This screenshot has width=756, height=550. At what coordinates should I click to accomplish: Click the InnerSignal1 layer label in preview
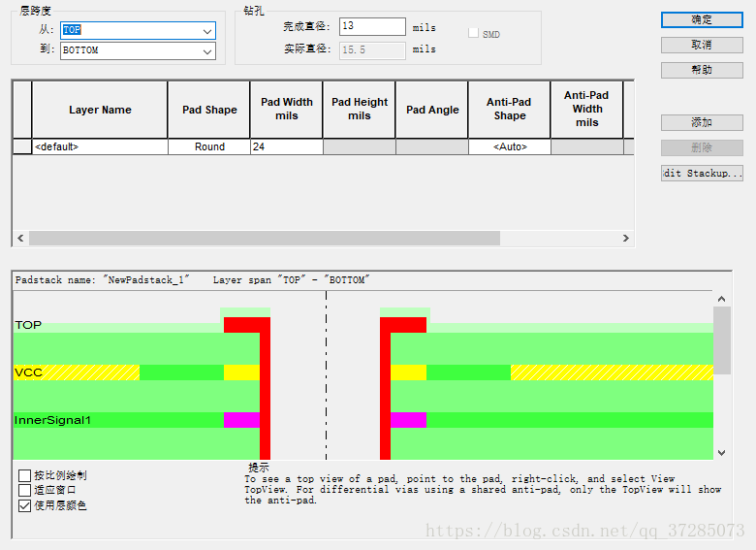(52, 420)
